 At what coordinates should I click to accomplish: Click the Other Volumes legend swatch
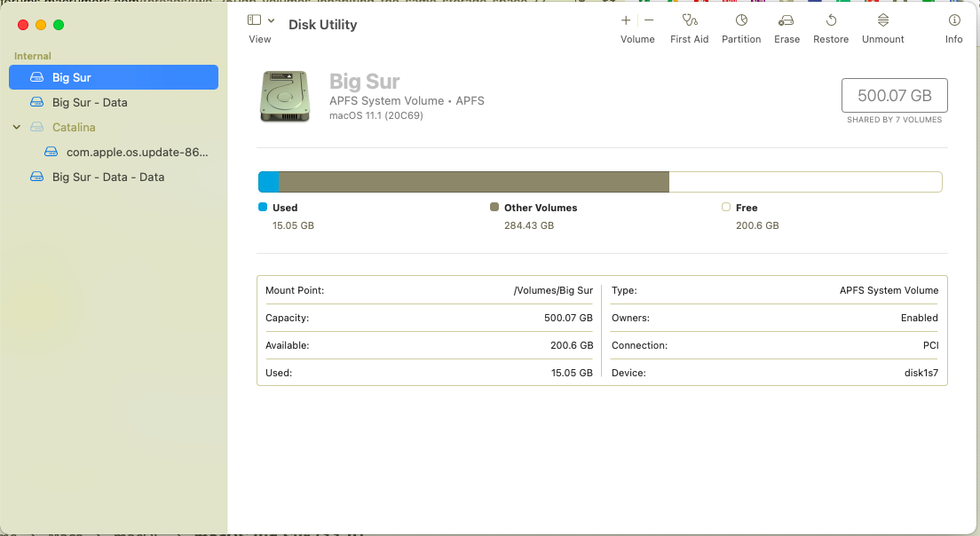pyautogui.click(x=494, y=207)
